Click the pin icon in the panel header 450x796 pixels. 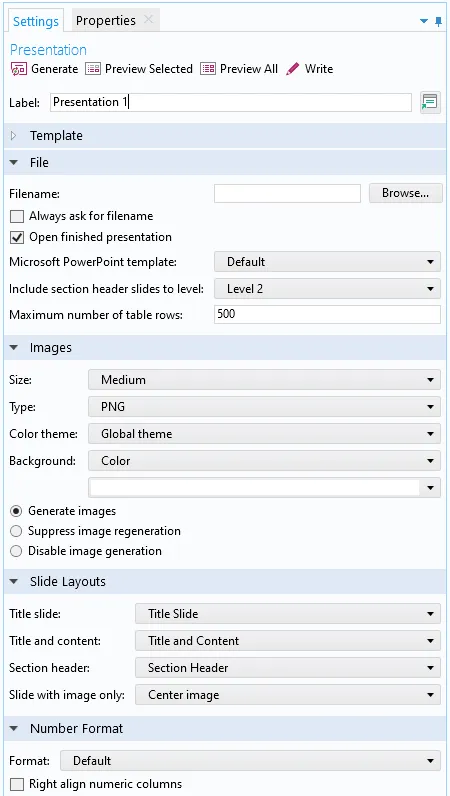click(x=439, y=21)
